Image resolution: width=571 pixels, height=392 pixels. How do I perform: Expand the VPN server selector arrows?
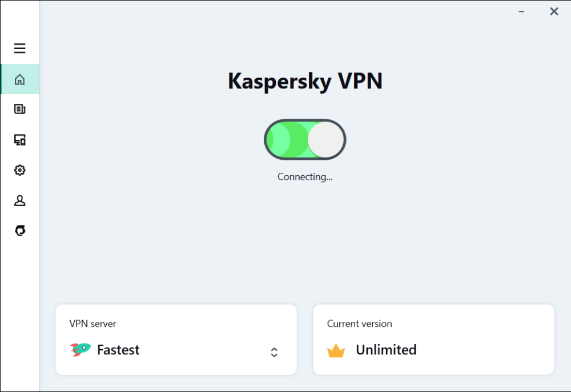(x=274, y=352)
